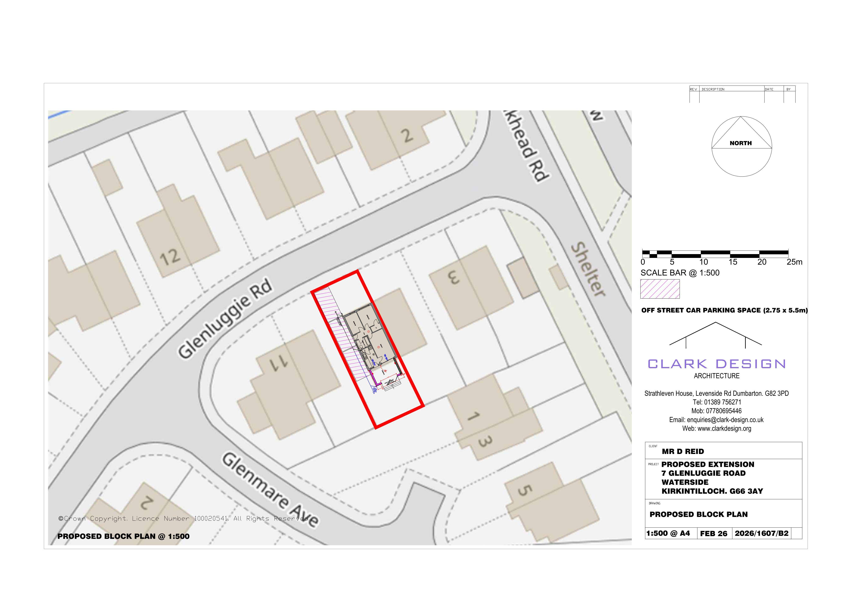Click house number 12 on map
The height and width of the screenshot is (613, 868).
coord(170,257)
